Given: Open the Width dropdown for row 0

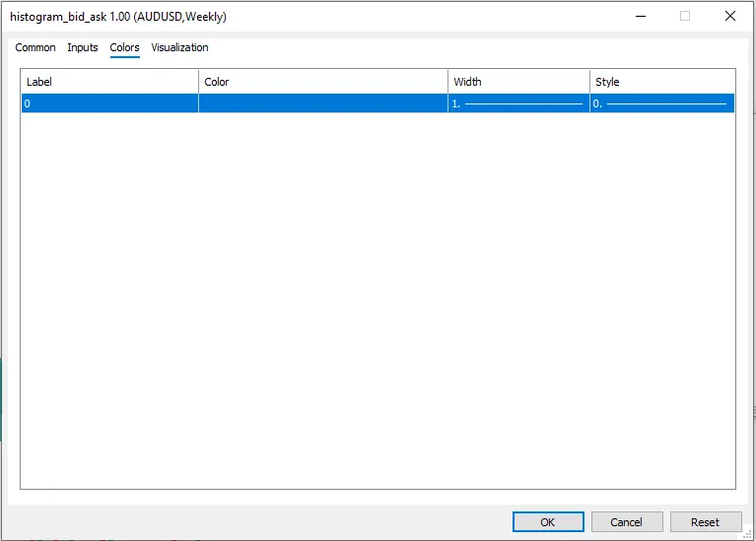Looking at the screenshot, I should pos(518,103).
